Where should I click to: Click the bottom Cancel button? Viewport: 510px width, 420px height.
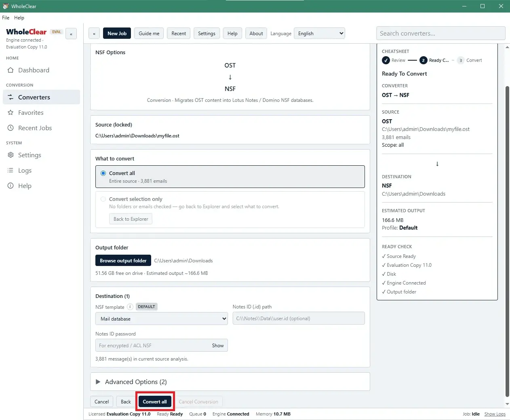pyautogui.click(x=101, y=402)
